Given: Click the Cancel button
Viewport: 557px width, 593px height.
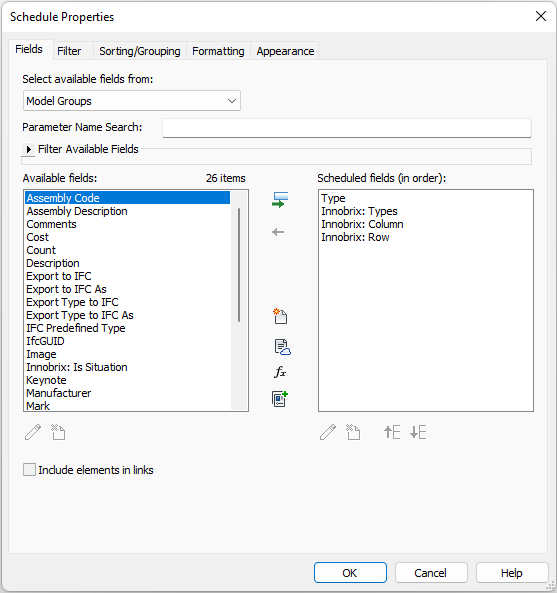Looking at the screenshot, I should 431,573.
